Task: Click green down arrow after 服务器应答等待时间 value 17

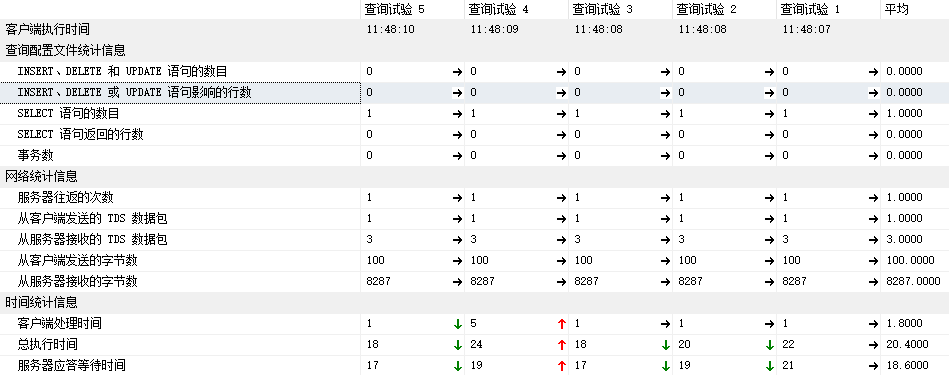Action: [x=458, y=366]
